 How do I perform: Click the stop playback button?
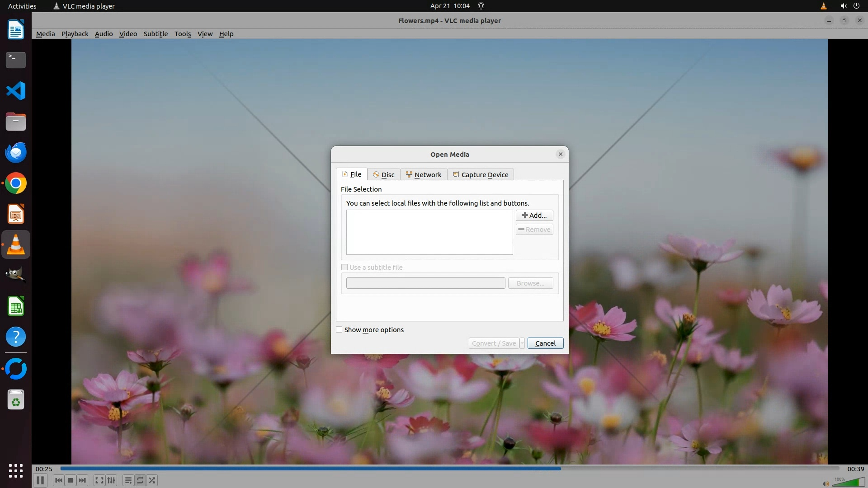pos(71,480)
